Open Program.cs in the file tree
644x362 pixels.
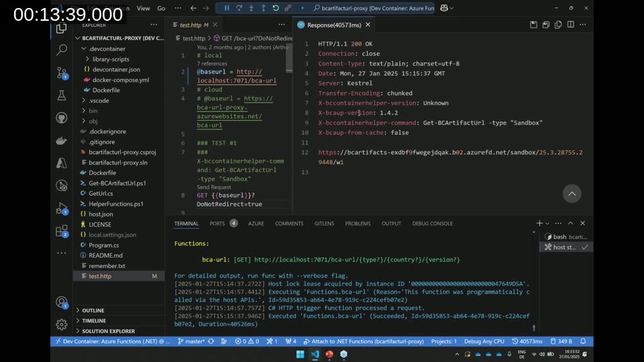coord(103,245)
